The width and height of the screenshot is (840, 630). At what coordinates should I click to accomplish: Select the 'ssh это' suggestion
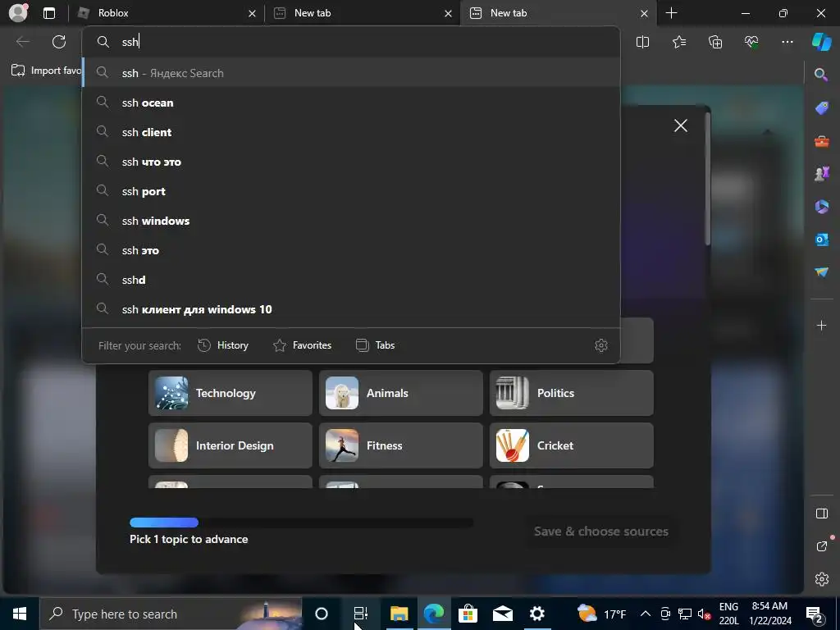[x=351, y=250]
